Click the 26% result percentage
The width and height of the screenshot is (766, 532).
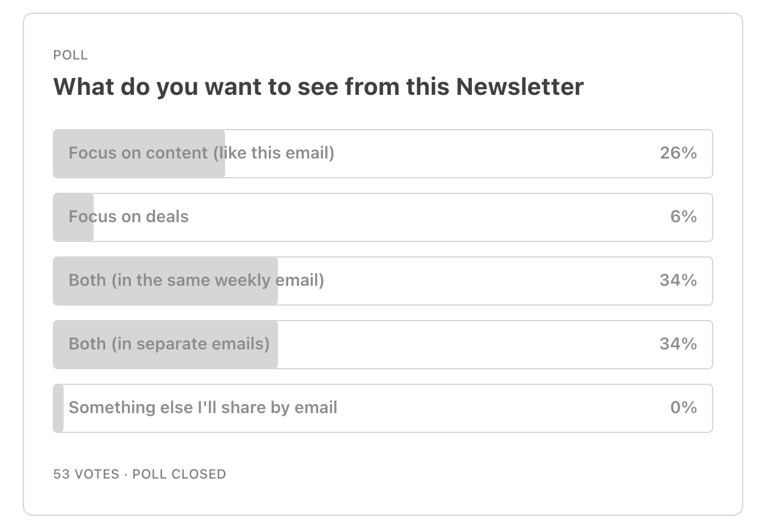[678, 153]
